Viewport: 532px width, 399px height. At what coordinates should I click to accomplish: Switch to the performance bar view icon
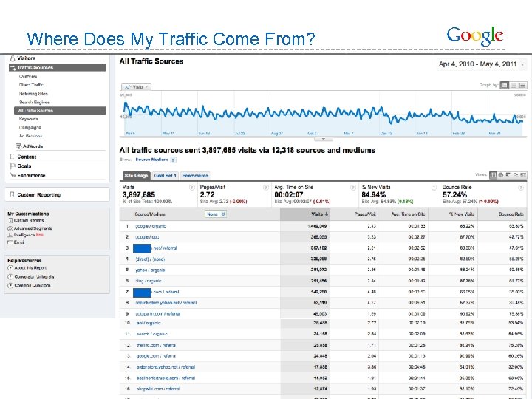[x=508, y=175]
